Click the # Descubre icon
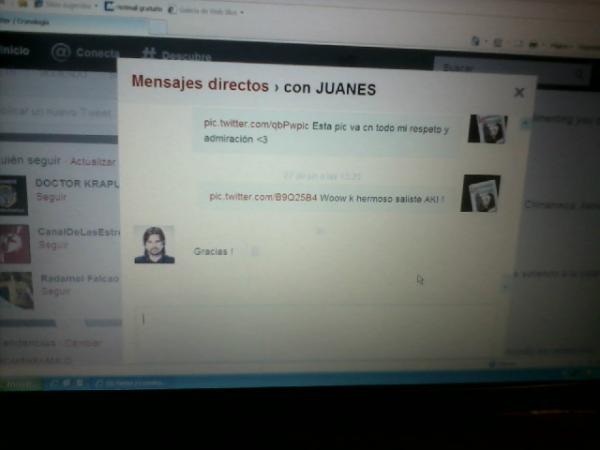The image size is (600, 450). (149, 53)
